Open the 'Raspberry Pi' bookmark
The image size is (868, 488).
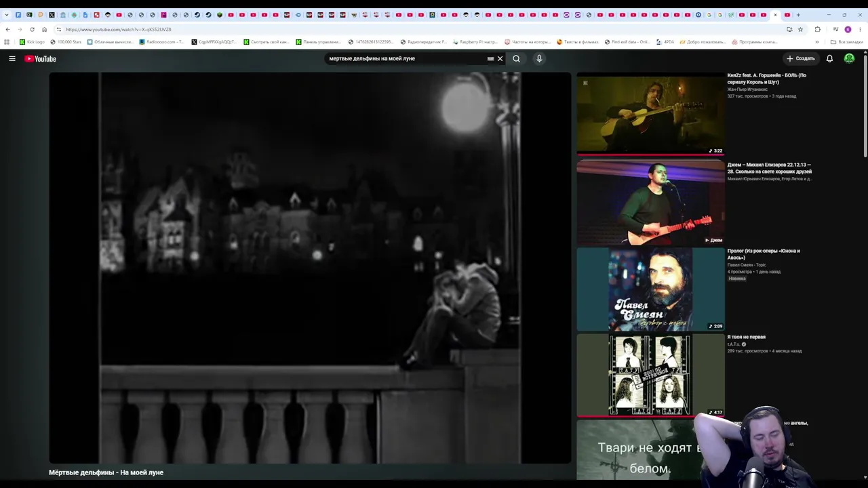click(x=475, y=42)
